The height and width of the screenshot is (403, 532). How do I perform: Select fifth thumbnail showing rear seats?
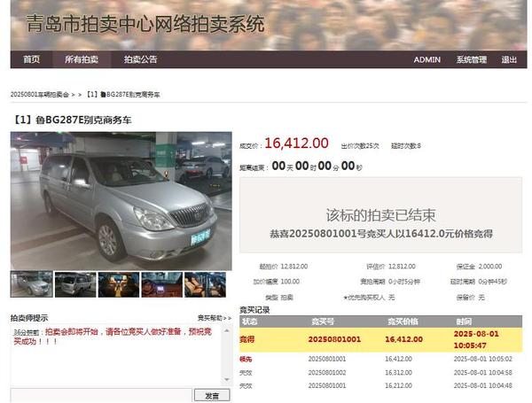click(206, 284)
